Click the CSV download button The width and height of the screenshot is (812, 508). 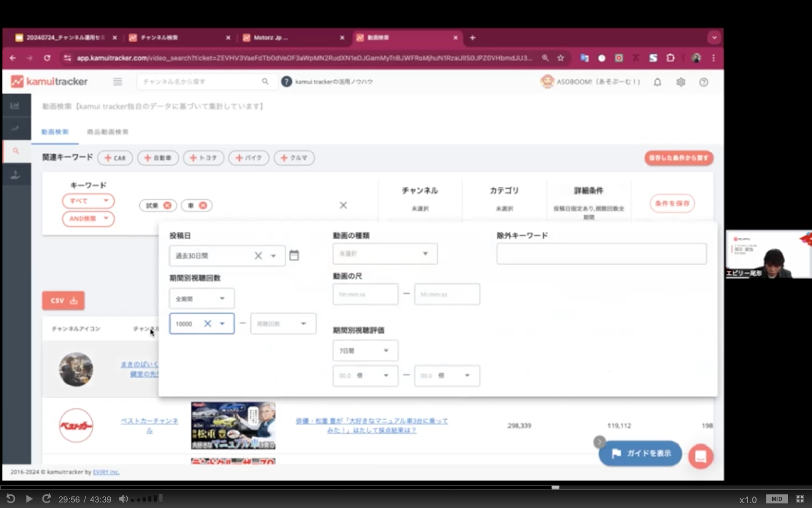click(63, 300)
